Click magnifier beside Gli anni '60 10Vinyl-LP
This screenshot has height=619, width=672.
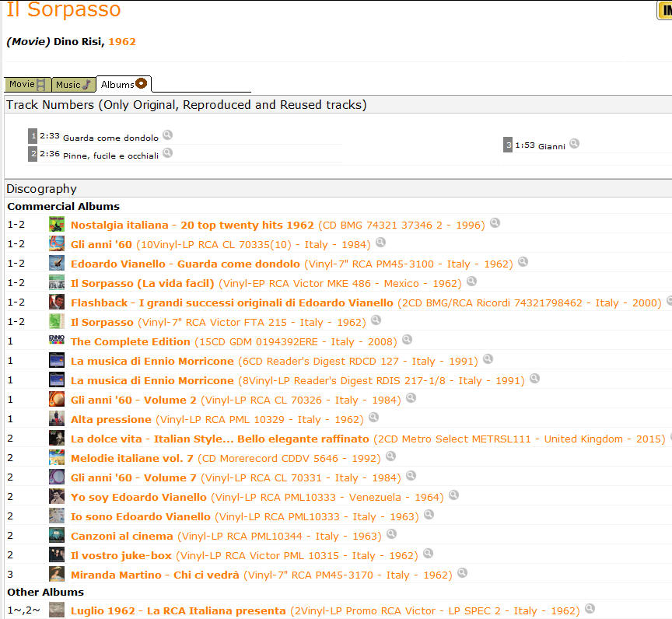click(x=380, y=243)
